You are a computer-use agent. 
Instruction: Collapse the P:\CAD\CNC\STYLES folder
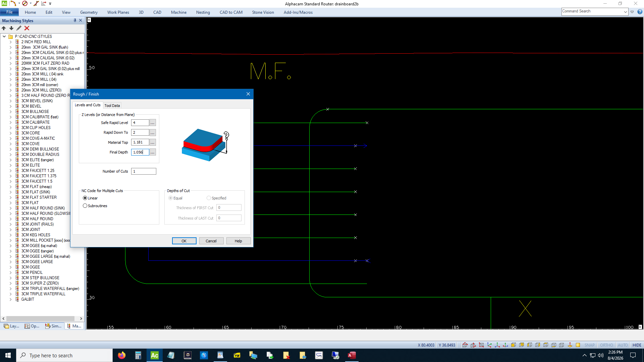[x=4, y=37]
